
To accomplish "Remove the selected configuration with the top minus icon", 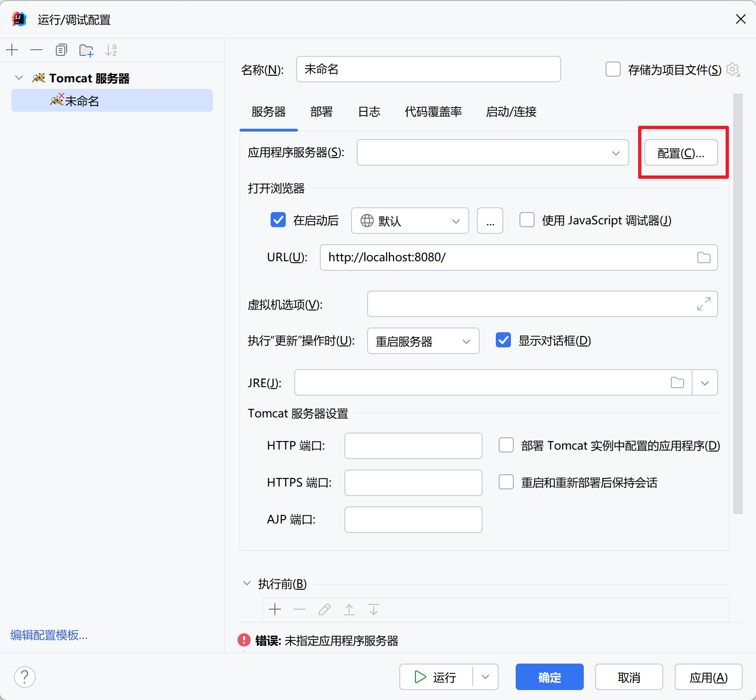I will [x=36, y=50].
